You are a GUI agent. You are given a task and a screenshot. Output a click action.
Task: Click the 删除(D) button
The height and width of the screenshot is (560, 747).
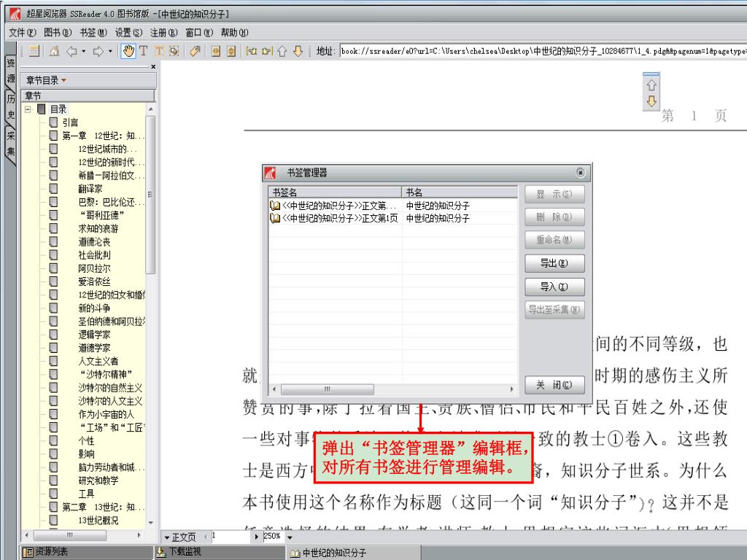[554, 217]
